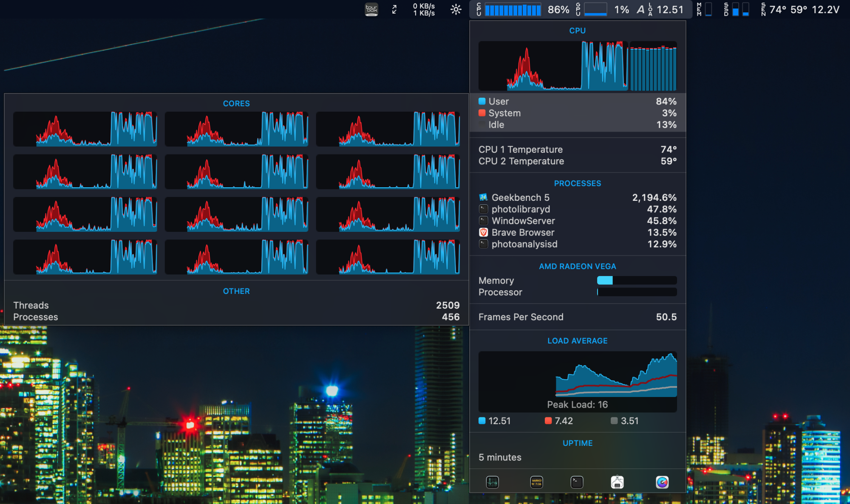Launch iStat Menus app gauge icon
This screenshot has height=504, width=850.
pyautogui.click(x=662, y=482)
